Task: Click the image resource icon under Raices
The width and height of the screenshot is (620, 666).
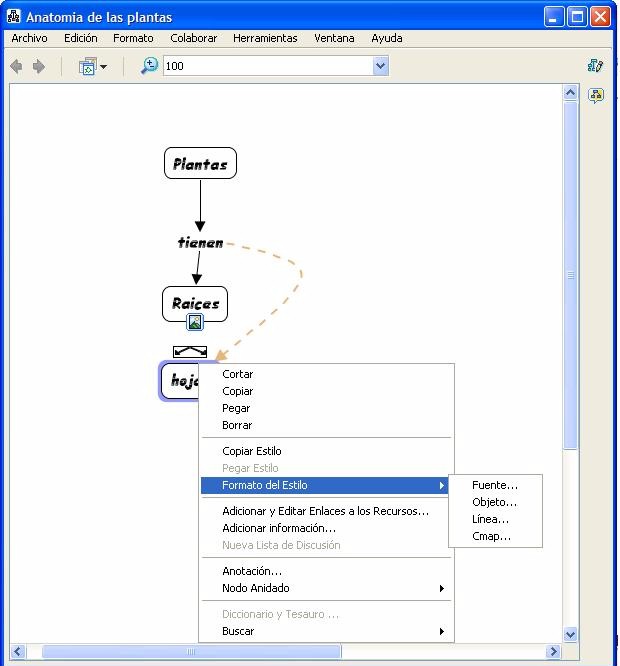Action: (195, 322)
